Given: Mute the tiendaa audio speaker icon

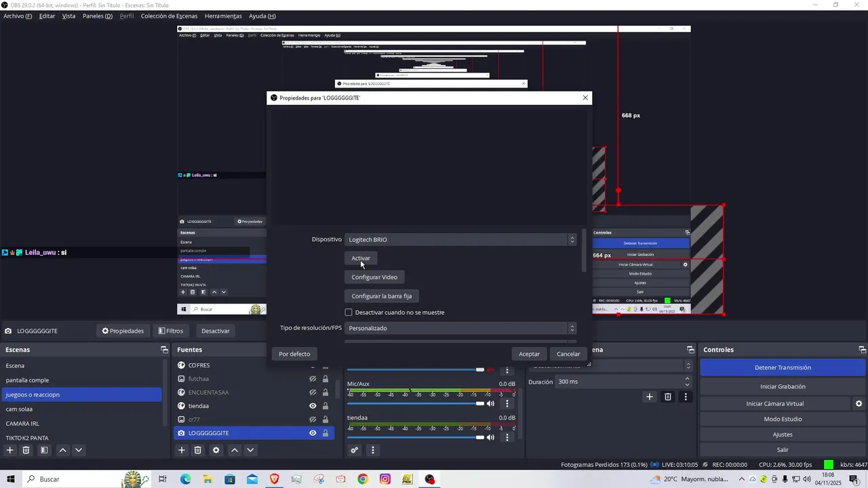Looking at the screenshot, I should (x=491, y=437).
